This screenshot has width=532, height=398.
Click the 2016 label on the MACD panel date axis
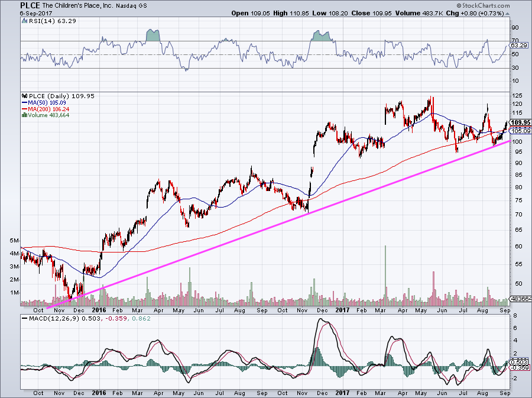(99, 393)
